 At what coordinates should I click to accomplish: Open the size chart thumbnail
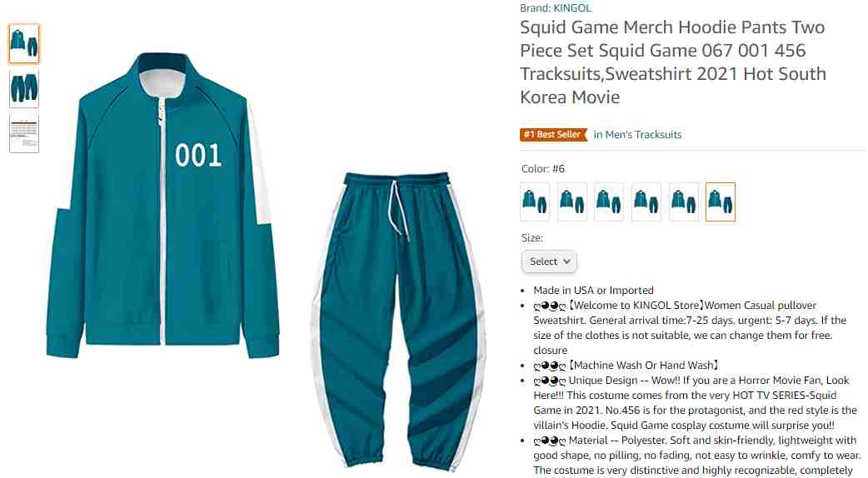click(x=24, y=132)
